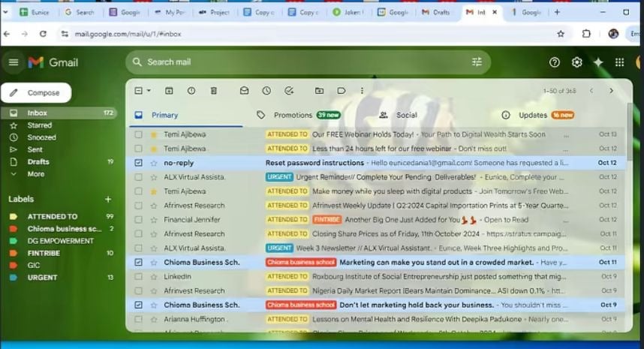Click the Labels tag icon in toolbar
The height and width of the screenshot is (349, 644).
[342, 91]
